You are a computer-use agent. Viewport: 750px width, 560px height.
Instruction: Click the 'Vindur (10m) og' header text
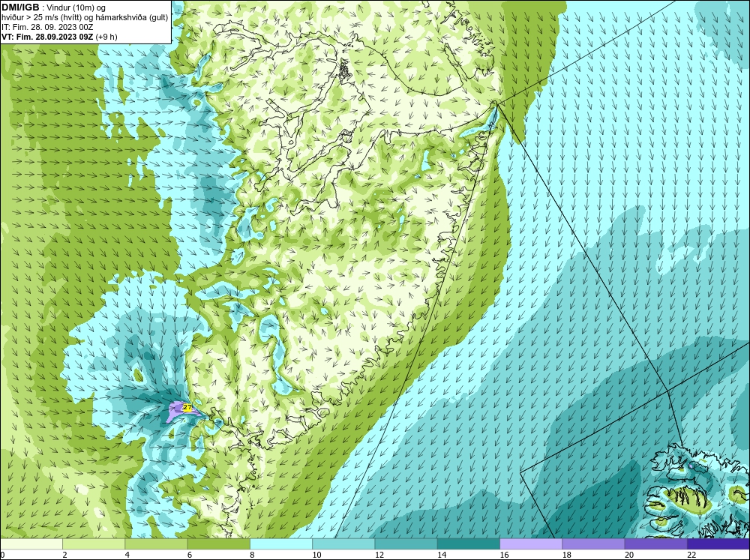point(76,8)
